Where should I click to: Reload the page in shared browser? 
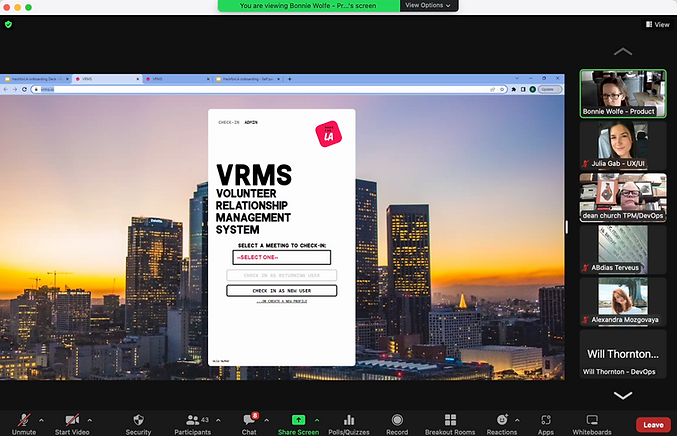pos(24,89)
